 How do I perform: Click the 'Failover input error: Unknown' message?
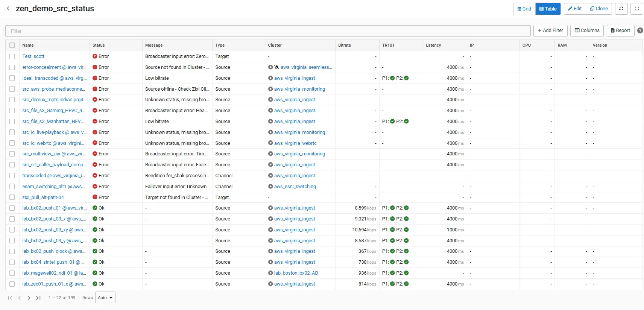point(176,187)
